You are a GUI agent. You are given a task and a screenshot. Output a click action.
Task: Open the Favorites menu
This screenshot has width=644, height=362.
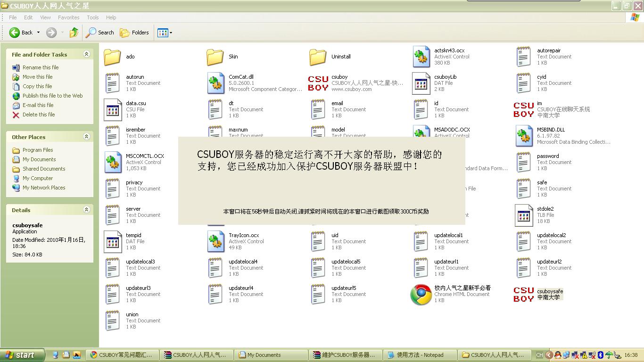[69, 17]
